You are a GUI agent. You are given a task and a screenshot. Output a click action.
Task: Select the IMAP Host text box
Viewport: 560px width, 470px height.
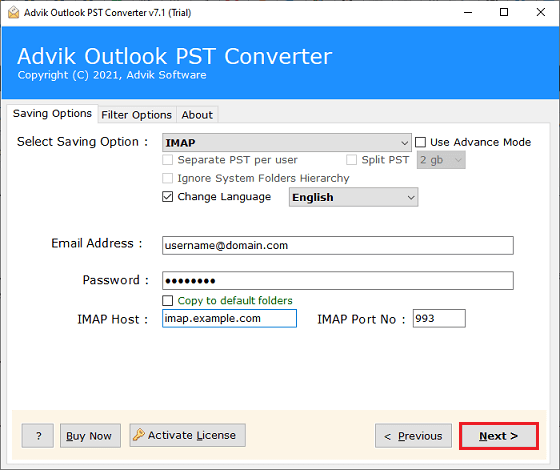[x=229, y=318]
